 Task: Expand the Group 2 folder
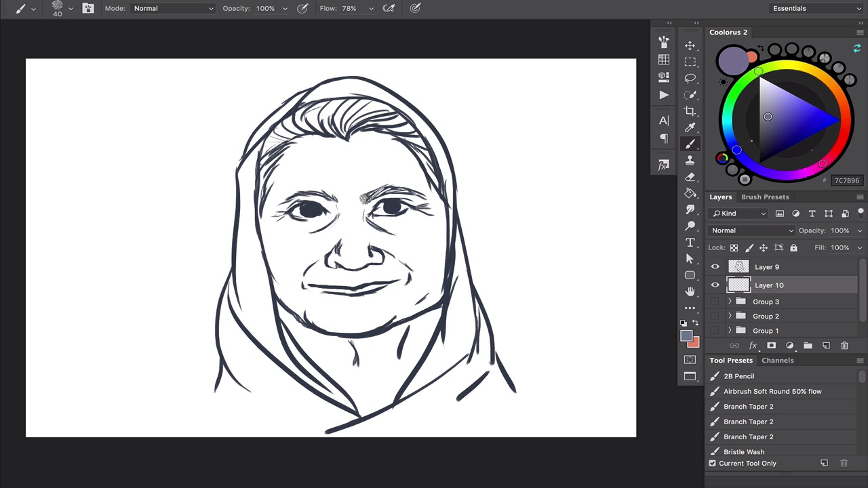(730, 317)
